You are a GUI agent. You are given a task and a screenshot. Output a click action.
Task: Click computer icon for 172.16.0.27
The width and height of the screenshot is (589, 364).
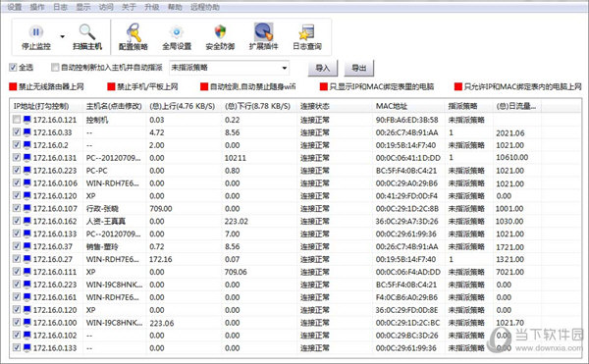(x=27, y=259)
